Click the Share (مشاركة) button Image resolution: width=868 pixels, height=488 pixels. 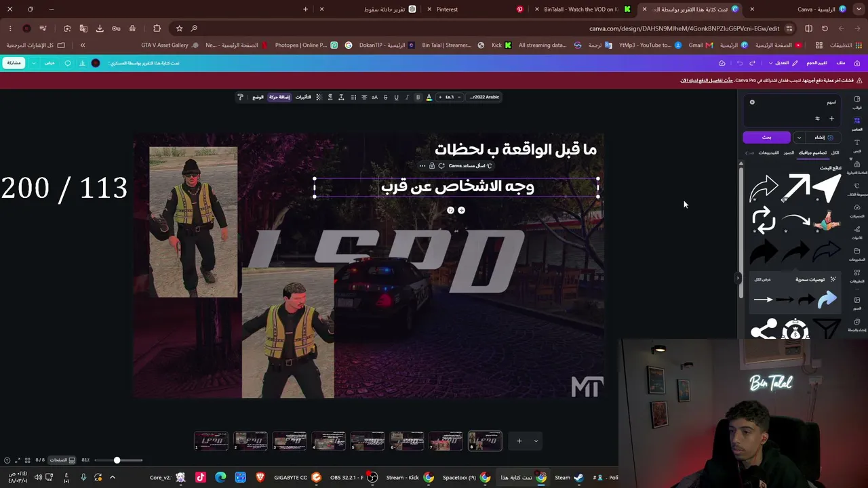[x=14, y=63]
